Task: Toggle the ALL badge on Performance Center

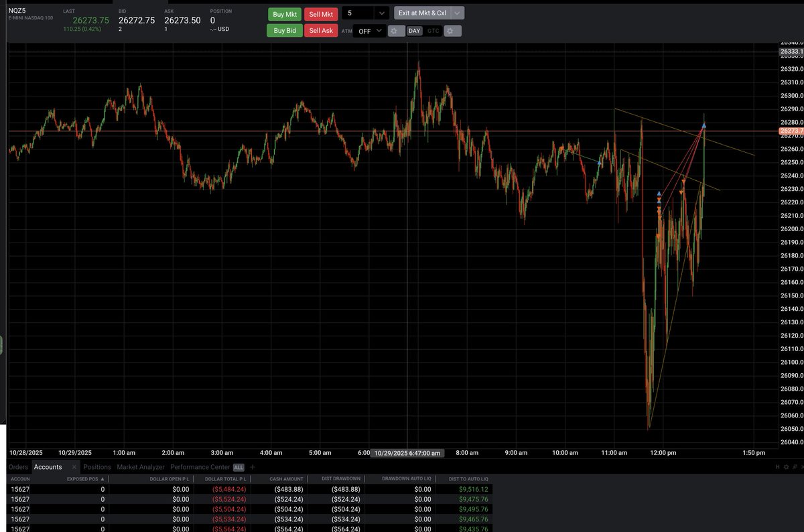Action: pyautogui.click(x=239, y=467)
